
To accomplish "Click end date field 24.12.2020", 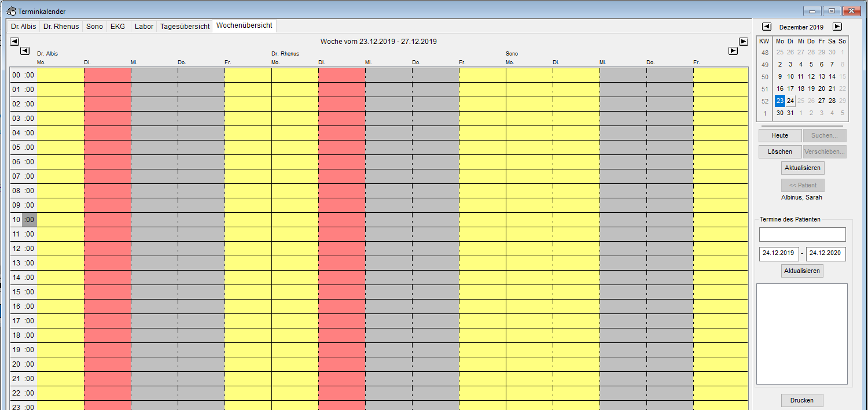I will (826, 253).
